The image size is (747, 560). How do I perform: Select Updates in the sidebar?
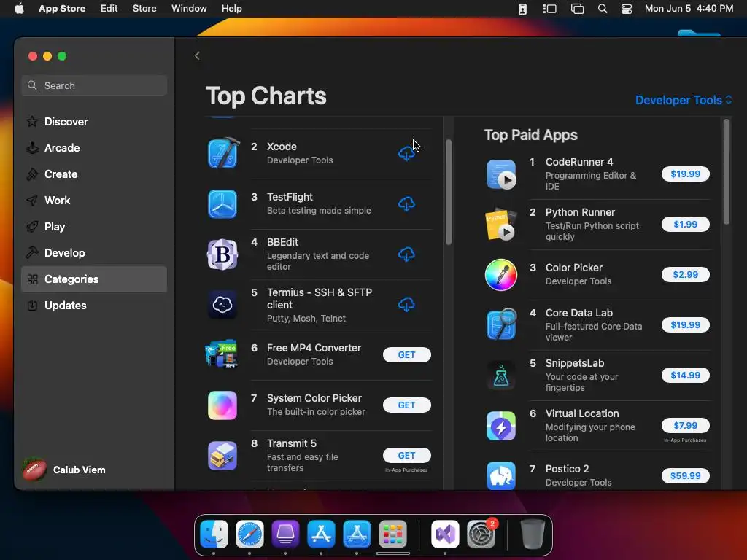(x=94, y=306)
